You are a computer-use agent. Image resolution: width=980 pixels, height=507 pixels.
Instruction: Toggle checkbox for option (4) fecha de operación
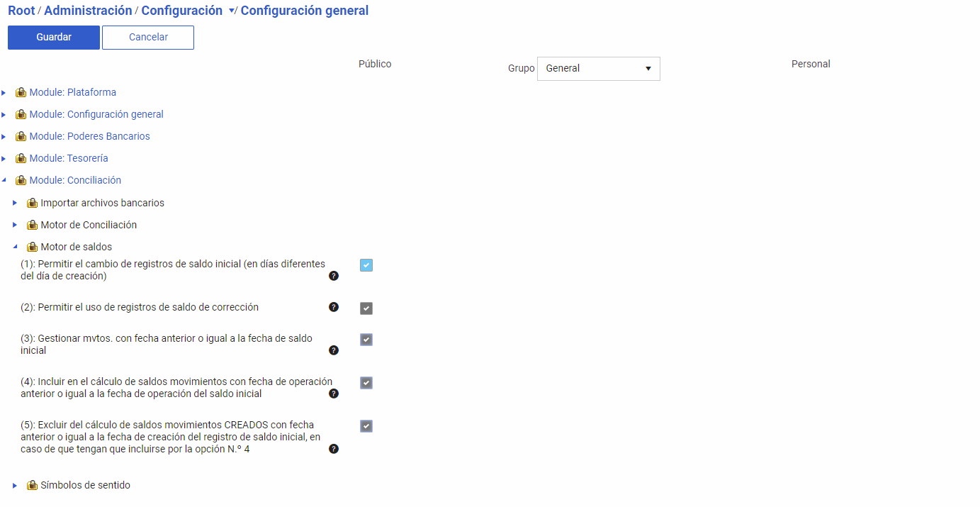pyautogui.click(x=366, y=383)
